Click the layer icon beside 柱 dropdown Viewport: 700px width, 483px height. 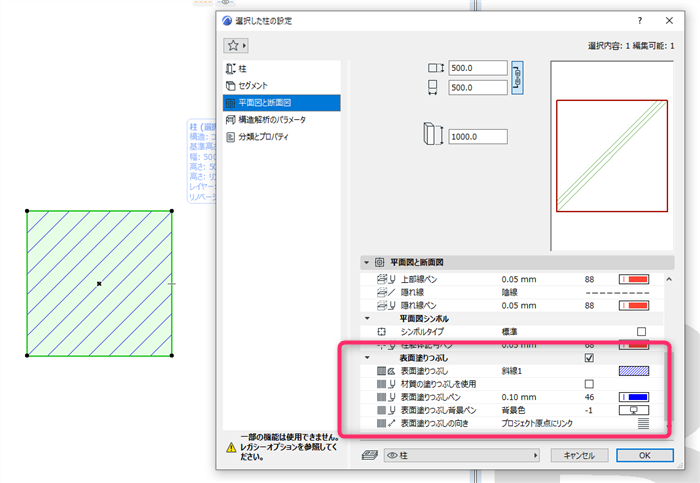pos(370,455)
